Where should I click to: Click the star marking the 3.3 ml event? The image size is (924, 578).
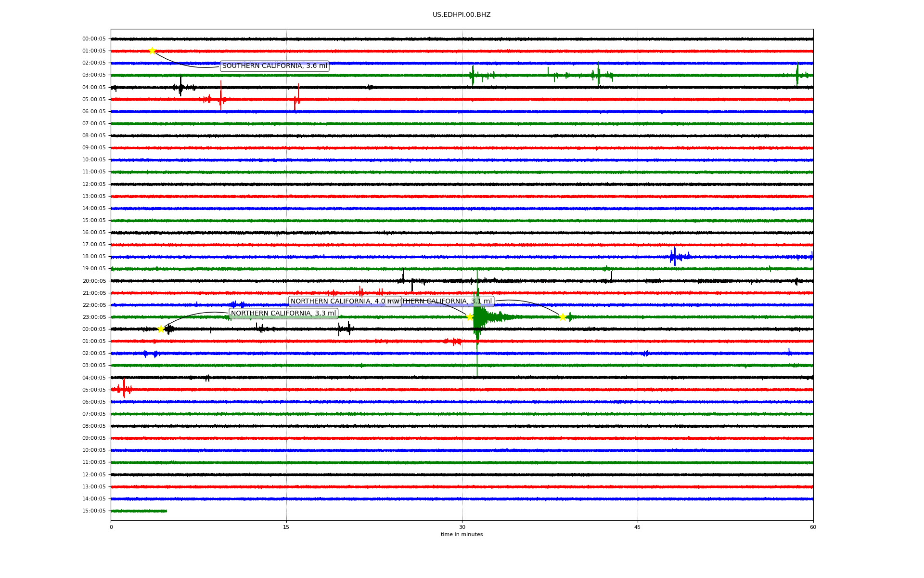[x=161, y=329]
